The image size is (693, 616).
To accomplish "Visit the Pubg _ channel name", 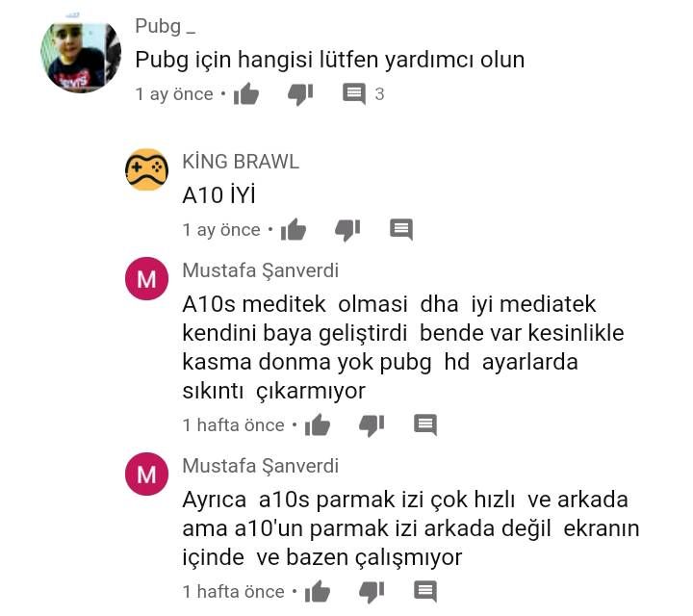I will 166,27.
